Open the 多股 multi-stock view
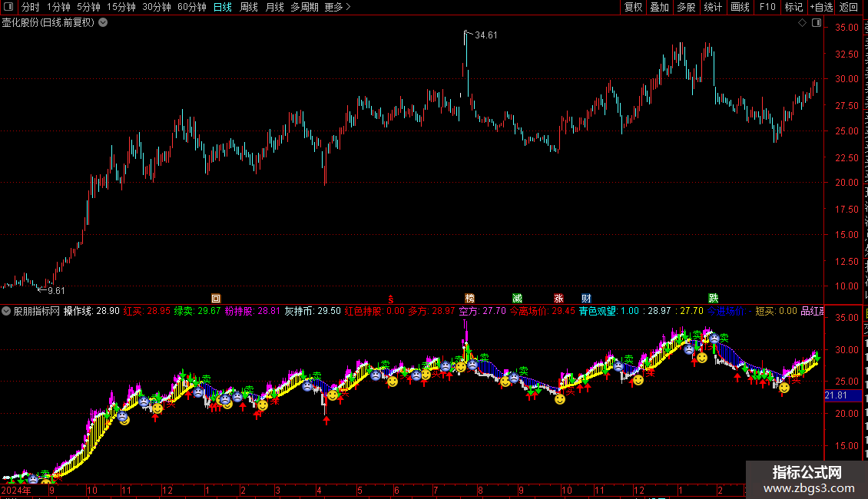The width and height of the screenshot is (868, 499). click(x=686, y=7)
